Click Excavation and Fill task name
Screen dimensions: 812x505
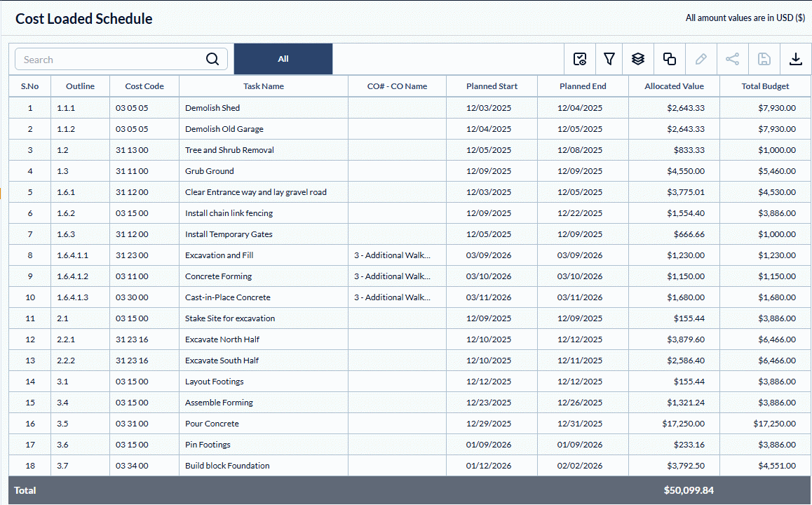pyautogui.click(x=219, y=255)
